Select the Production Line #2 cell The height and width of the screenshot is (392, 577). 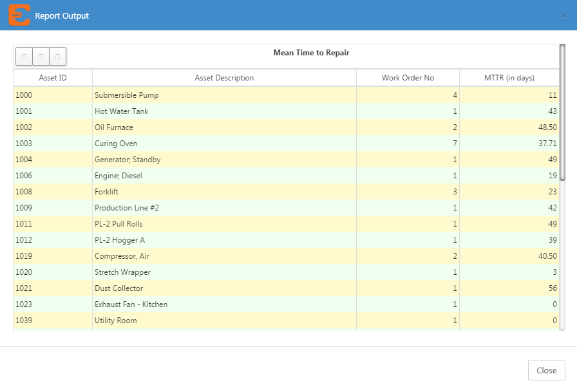(x=224, y=208)
